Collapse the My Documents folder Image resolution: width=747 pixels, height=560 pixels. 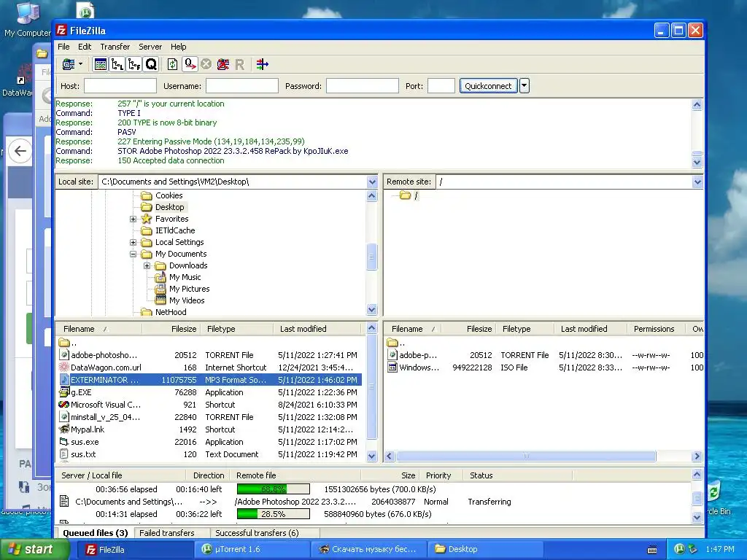click(133, 254)
